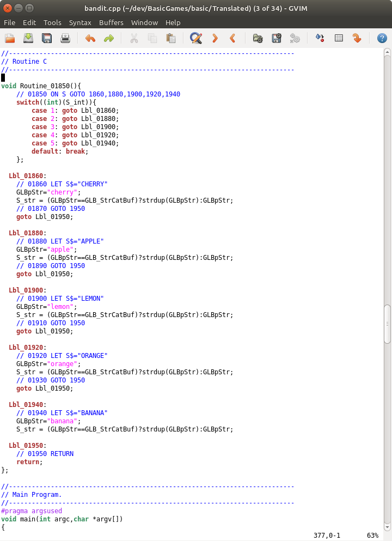Click the scrollbar down arrow
Image resolution: width=392 pixels, height=541 pixels.
[x=387, y=527]
